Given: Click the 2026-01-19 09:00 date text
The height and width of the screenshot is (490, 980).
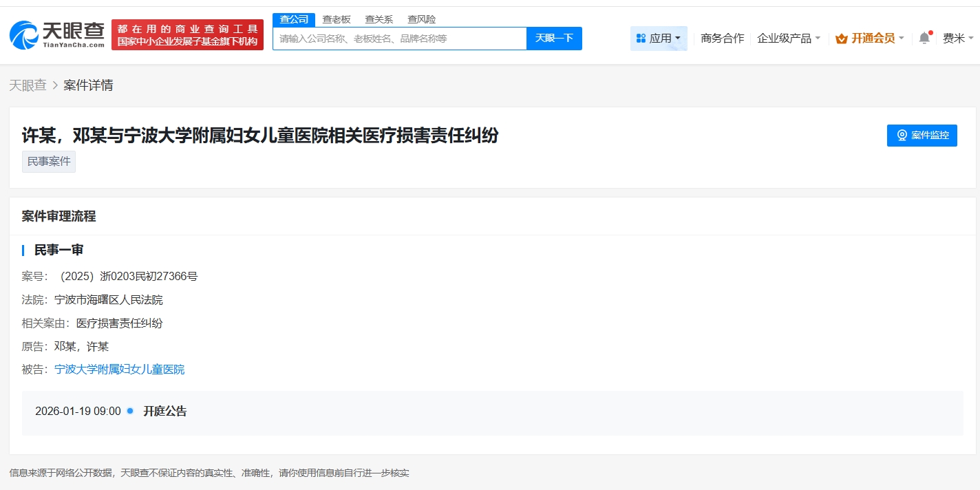Looking at the screenshot, I should click(x=78, y=412).
